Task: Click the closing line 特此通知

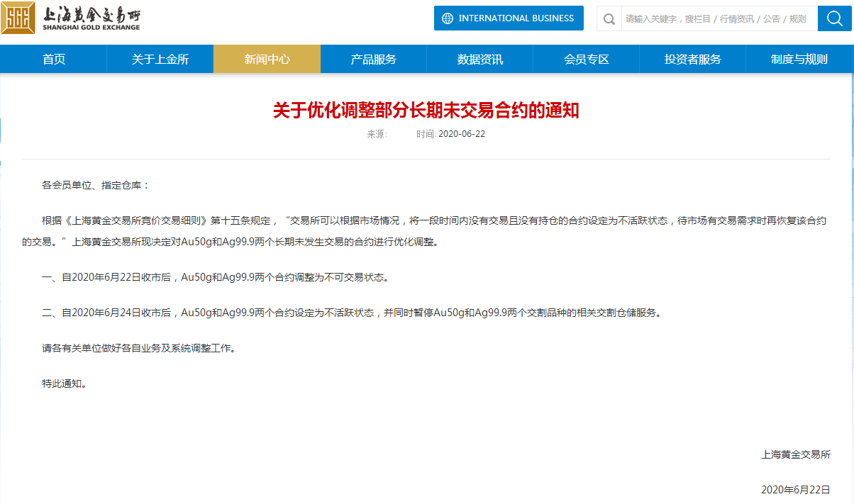Action: 65,383
